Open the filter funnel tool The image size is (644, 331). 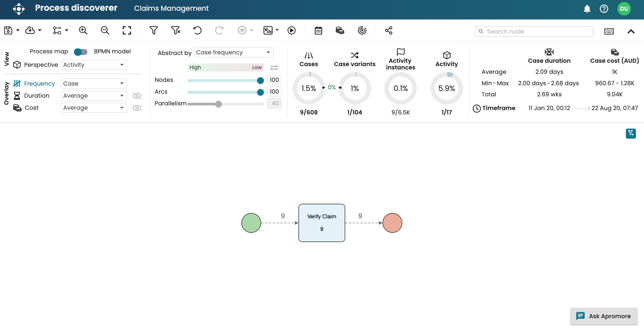coord(154,31)
